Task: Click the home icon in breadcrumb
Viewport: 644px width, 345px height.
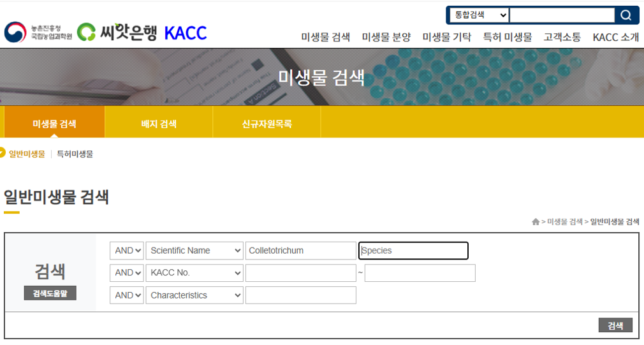Action: (x=536, y=222)
